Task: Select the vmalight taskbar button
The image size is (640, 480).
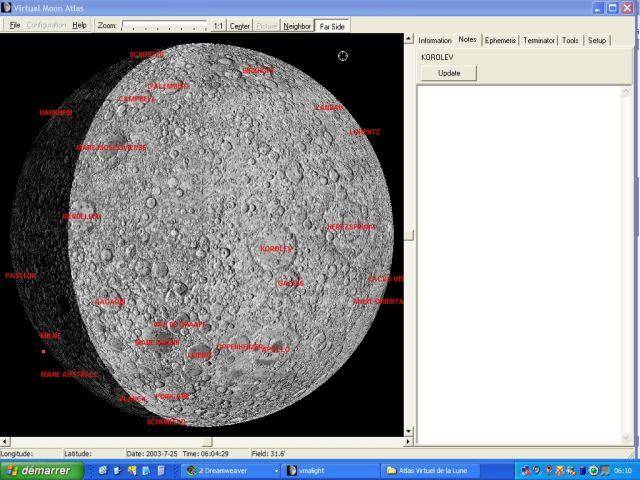Action: tap(331, 471)
